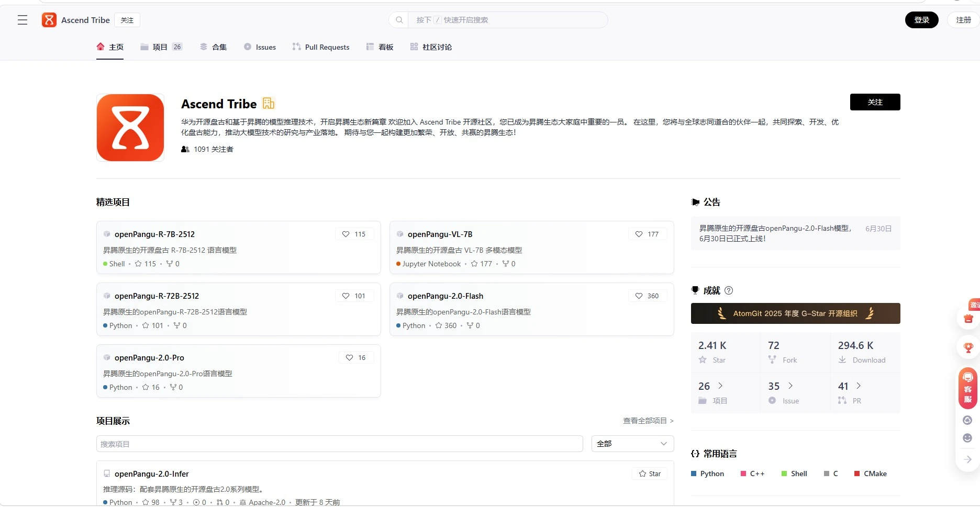Like openPangu-2.0-Pro with heart 16
This screenshot has width=980, height=507.
coord(356,357)
